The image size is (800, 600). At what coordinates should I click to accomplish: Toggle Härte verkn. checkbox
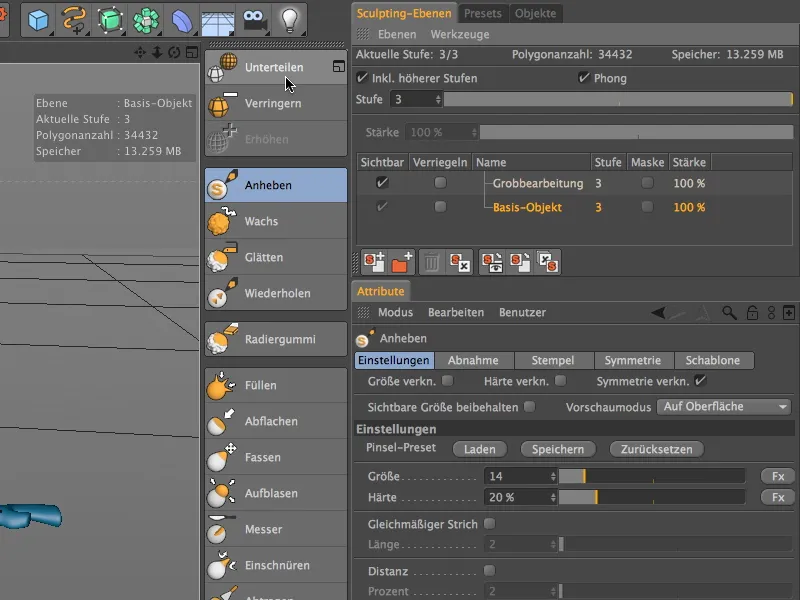point(560,381)
